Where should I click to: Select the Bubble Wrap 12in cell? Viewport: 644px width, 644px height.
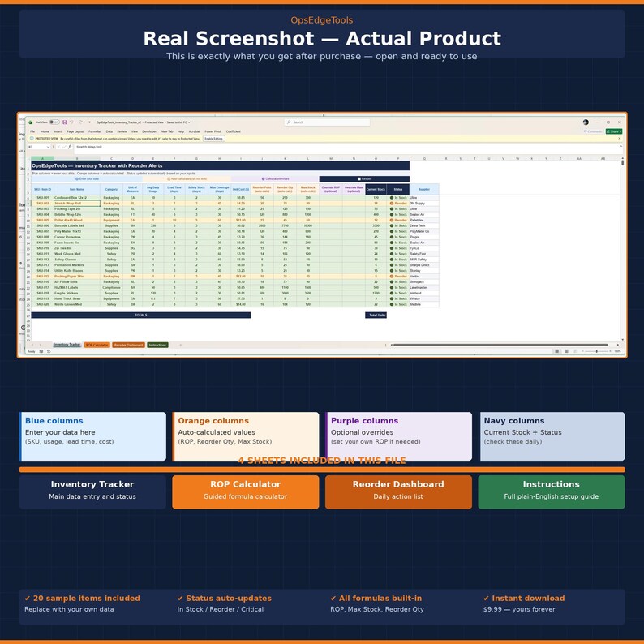point(77,214)
